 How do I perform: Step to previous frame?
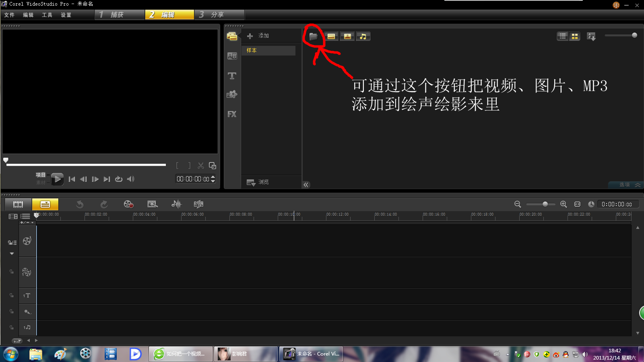pos(83,179)
